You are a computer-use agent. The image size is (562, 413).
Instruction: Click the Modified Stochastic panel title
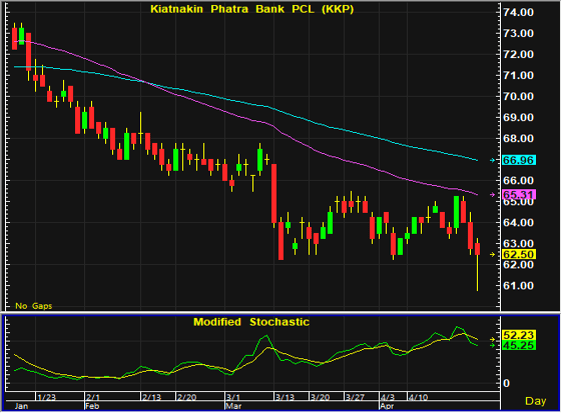tap(251, 322)
